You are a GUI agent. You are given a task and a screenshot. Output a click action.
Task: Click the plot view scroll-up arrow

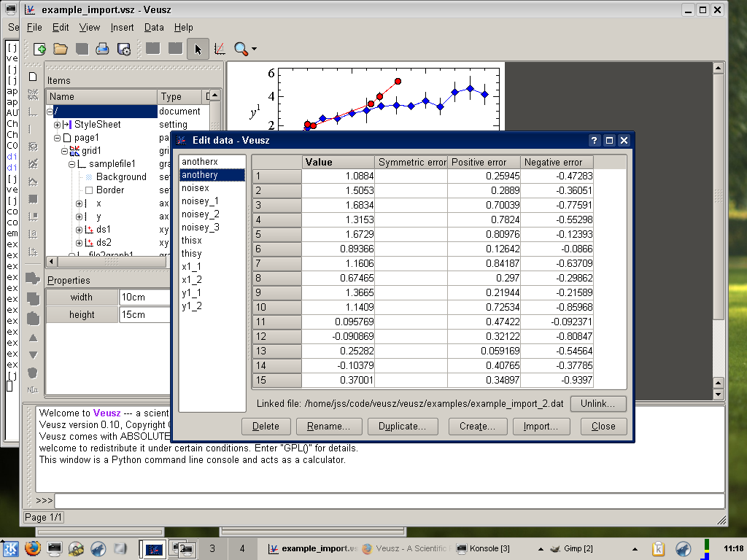[x=719, y=69]
